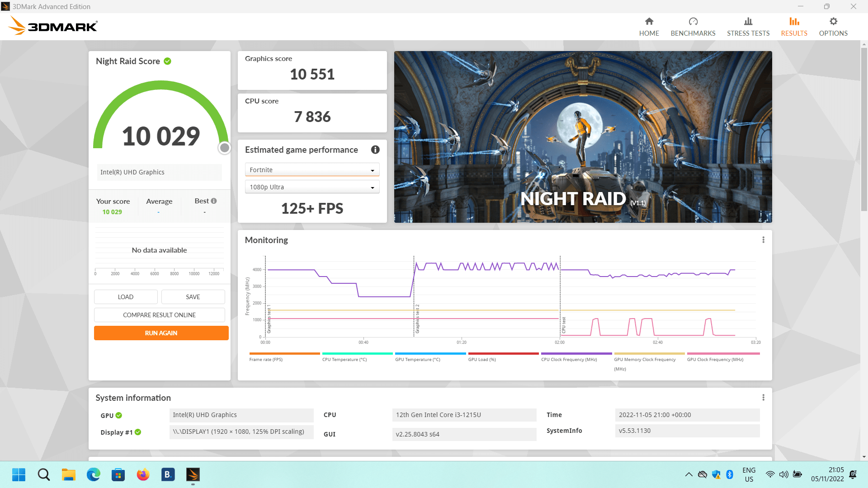This screenshot has width=868, height=488.
Task: Open System information three-dot menu
Action: point(763,398)
